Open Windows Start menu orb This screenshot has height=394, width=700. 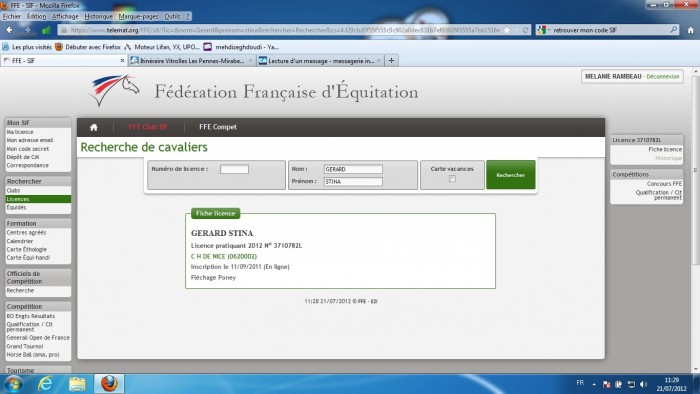[x=13, y=384]
